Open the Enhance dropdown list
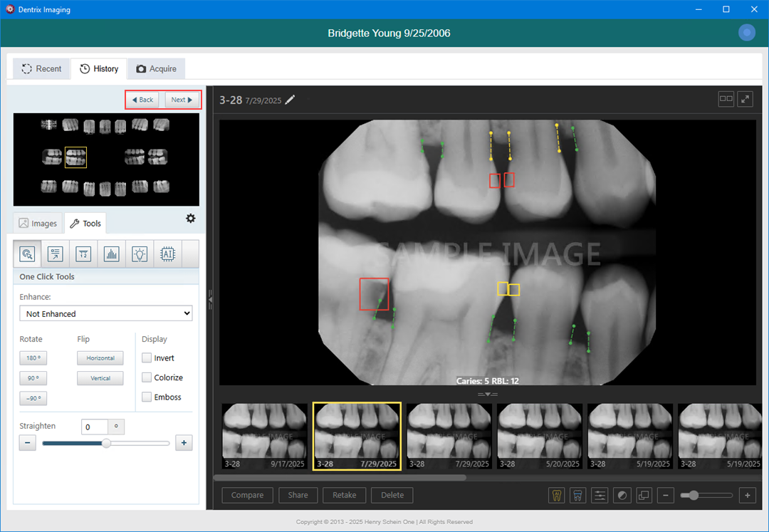769x532 pixels. coord(105,313)
